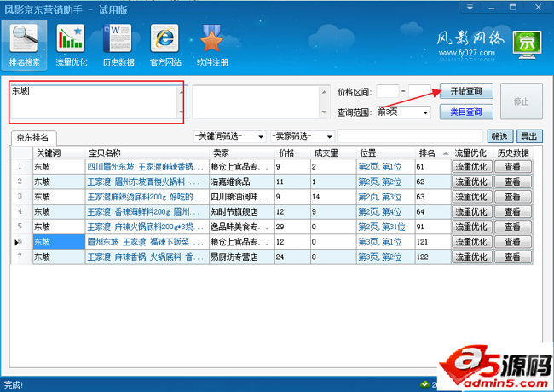Open product link 王家渡 眉州东坡酒楼火锅料
The height and width of the screenshot is (392, 554).
pos(142,182)
